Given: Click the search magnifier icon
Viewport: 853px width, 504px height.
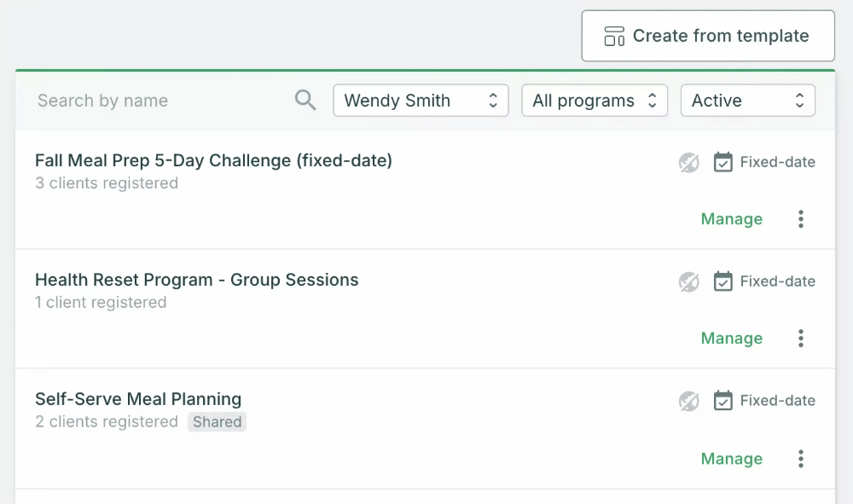Looking at the screenshot, I should (x=305, y=101).
